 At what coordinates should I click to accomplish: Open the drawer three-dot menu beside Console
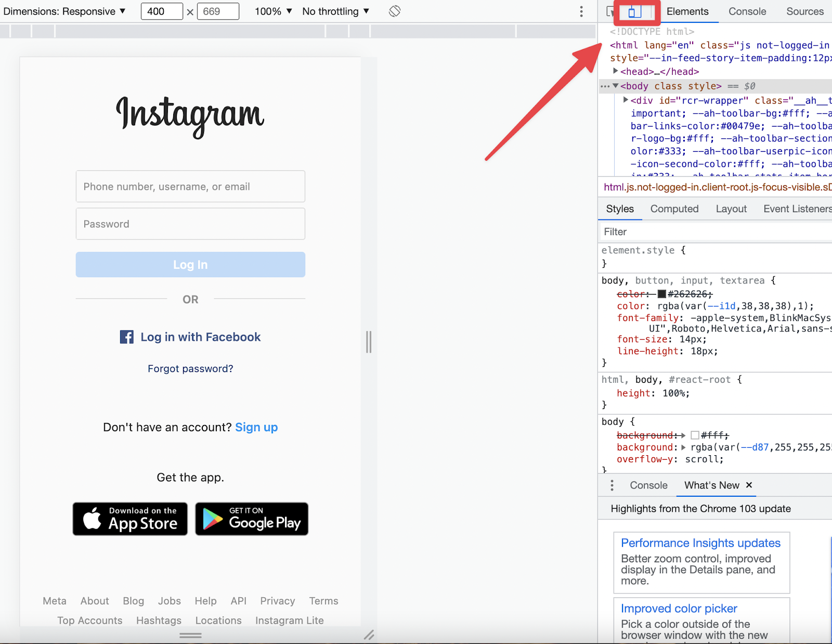coord(612,485)
